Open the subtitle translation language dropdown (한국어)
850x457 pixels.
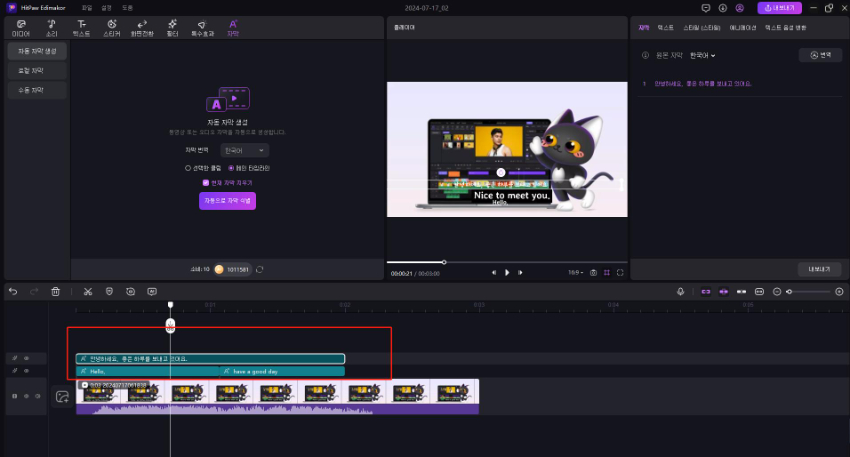(x=244, y=150)
